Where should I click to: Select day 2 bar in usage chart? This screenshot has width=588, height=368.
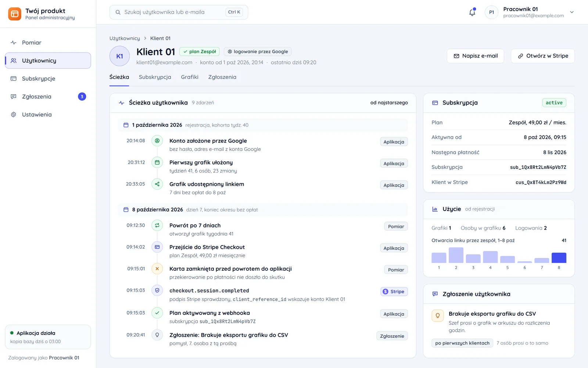456,255
